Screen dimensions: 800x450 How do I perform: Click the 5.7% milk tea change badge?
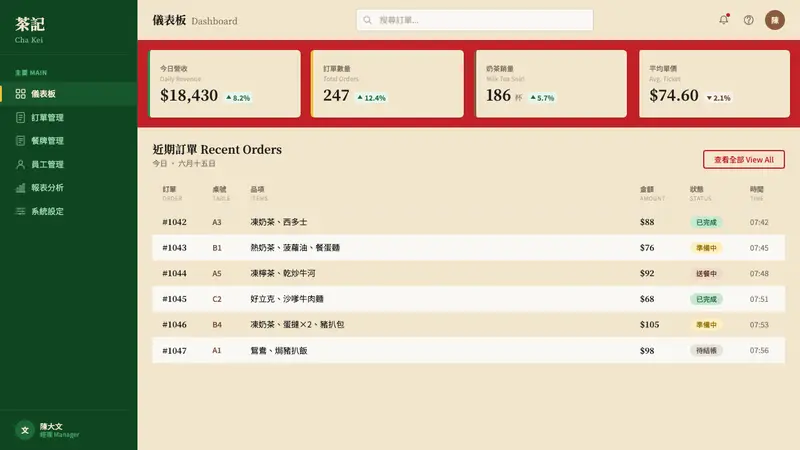542,98
